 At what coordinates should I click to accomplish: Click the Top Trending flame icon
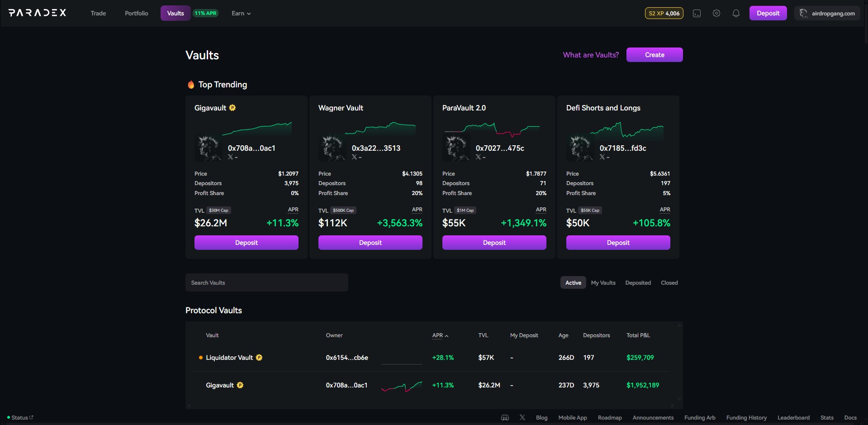[191, 85]
